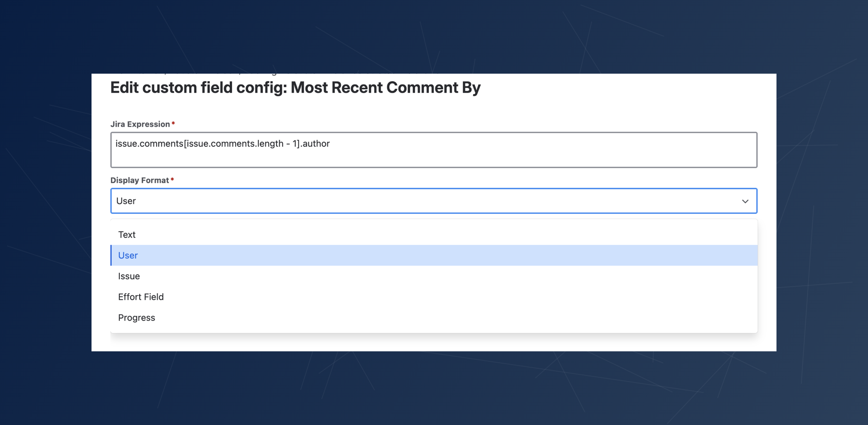Viewport: 868px width, 425px height.
Task: Select the Text display format option
Action: [x=127, y=235]
